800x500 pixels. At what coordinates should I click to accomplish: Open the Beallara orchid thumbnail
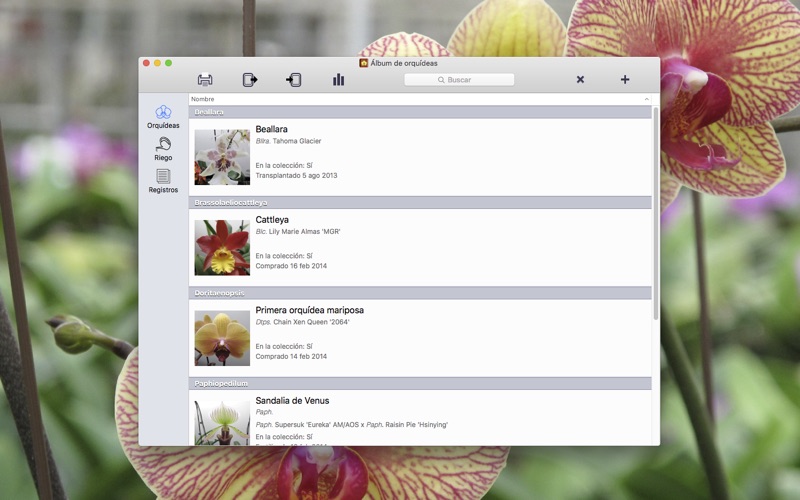pyautogui.click(x=222, y=157)
